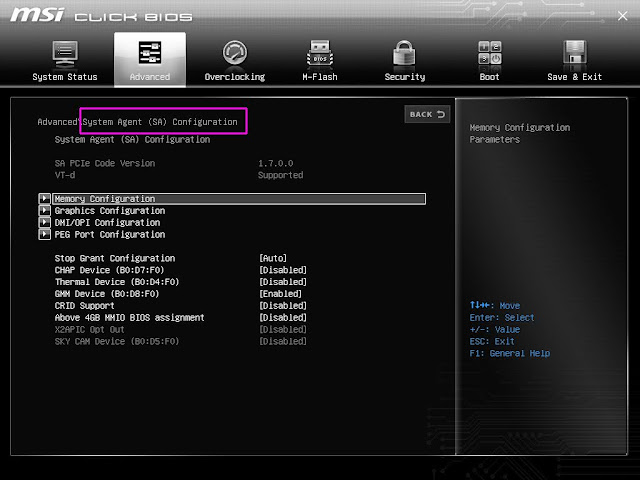The image size is (640, 480).
Task: Switch to the M-Flash tab label
Action: click(320, 77)
